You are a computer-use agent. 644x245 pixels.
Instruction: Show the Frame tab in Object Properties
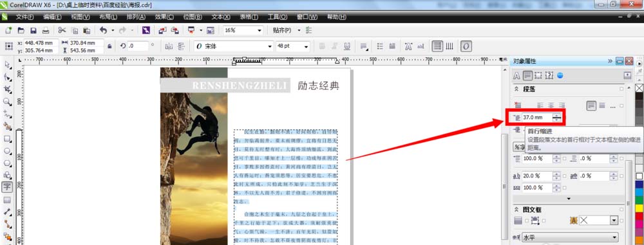(538, 76)
